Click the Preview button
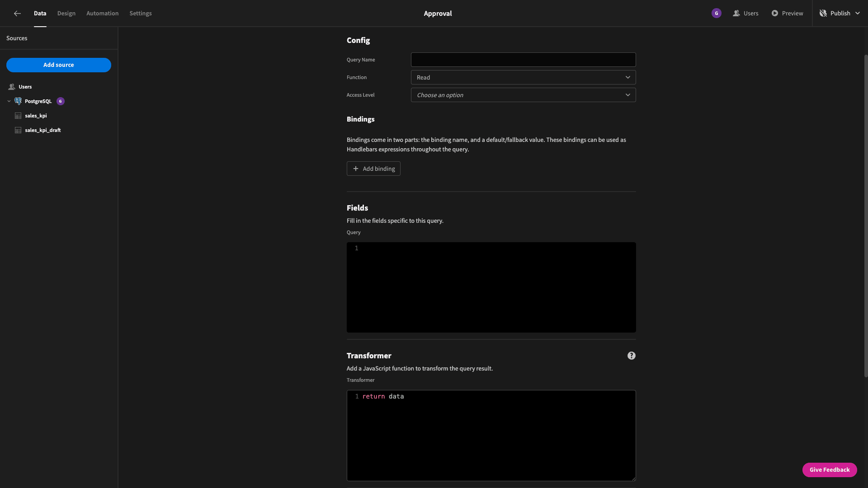The height and width of the screenshot is (488, 868). tap(788, 14)
